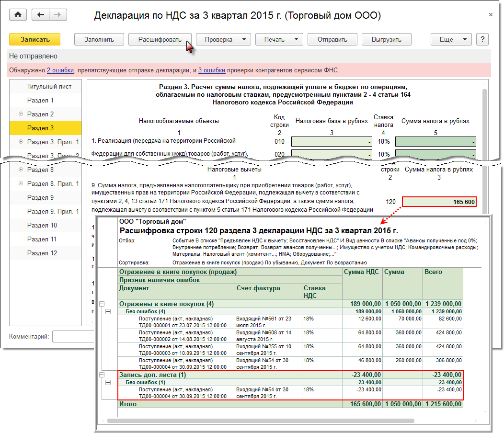Open the '2 ошибки' link

pos(60,70)
